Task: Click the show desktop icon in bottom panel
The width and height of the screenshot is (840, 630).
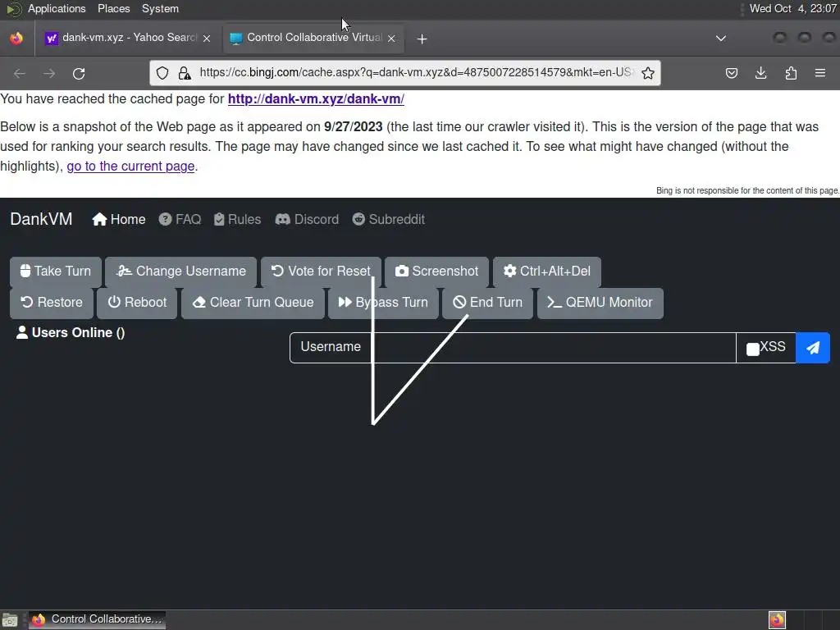Action: coord(10,620)
